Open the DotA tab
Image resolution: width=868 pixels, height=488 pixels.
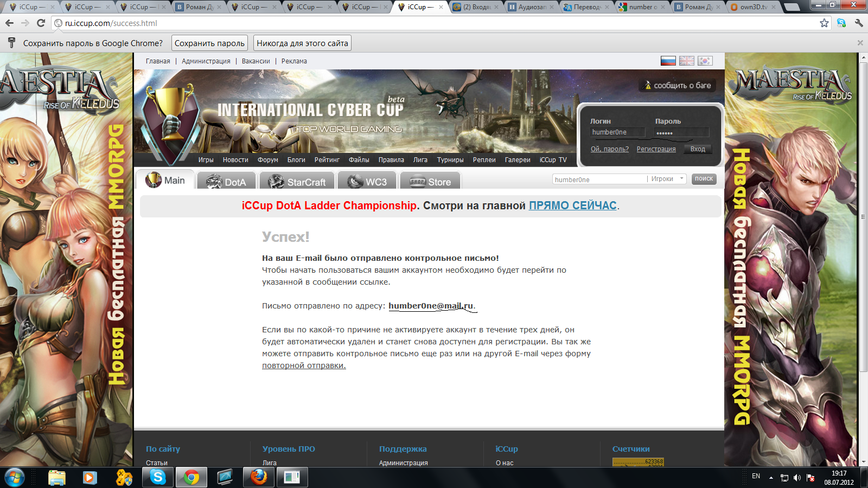[x=227, y=182]
